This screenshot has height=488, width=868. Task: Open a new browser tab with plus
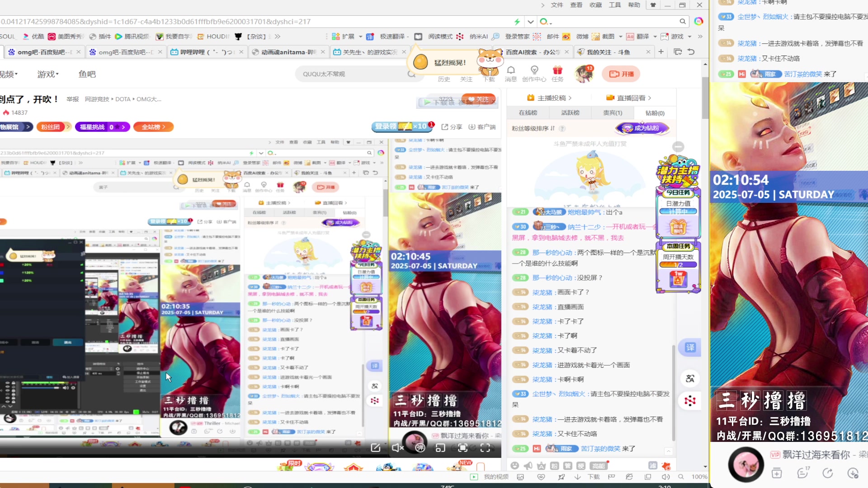coord(661,52)
